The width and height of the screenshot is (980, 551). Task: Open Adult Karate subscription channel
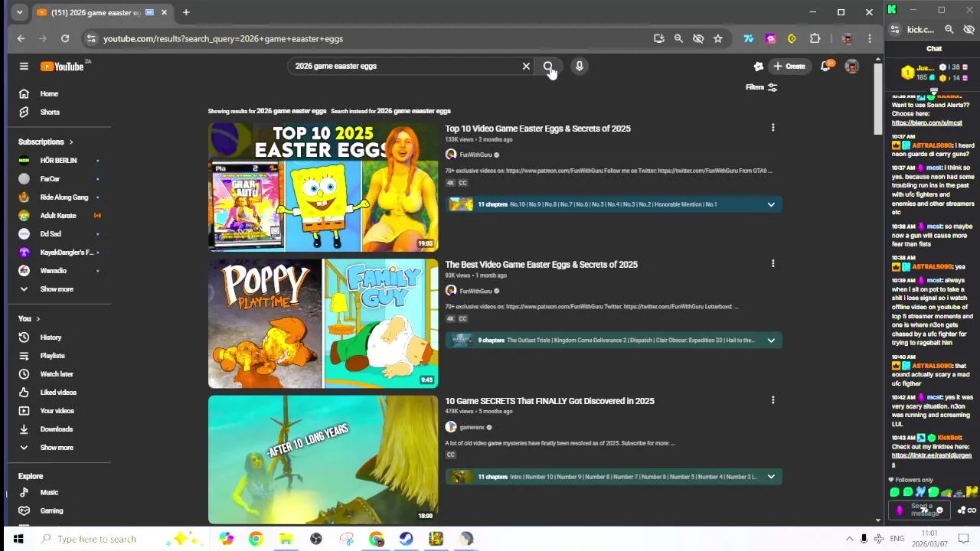point(60,216)
